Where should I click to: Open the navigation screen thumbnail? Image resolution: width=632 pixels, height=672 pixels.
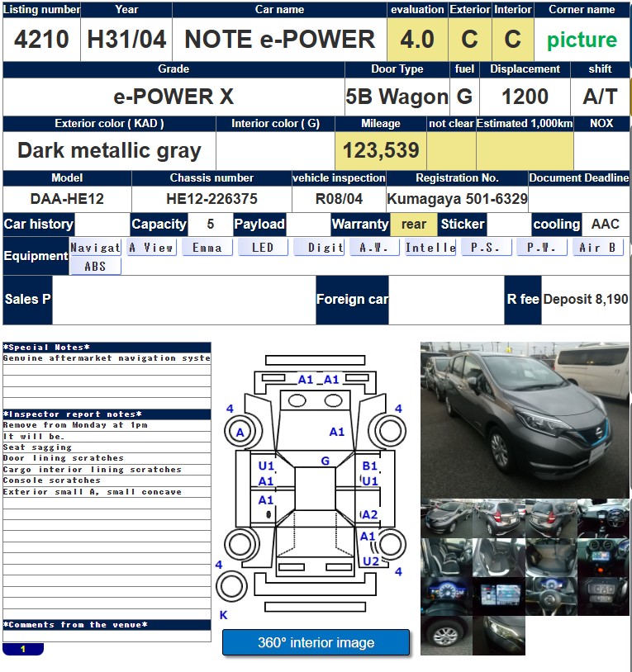pos(499,597)
